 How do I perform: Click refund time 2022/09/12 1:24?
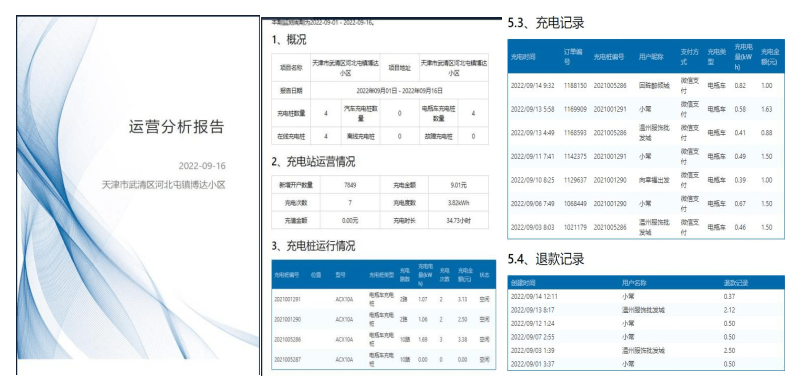tap(532, 323)
